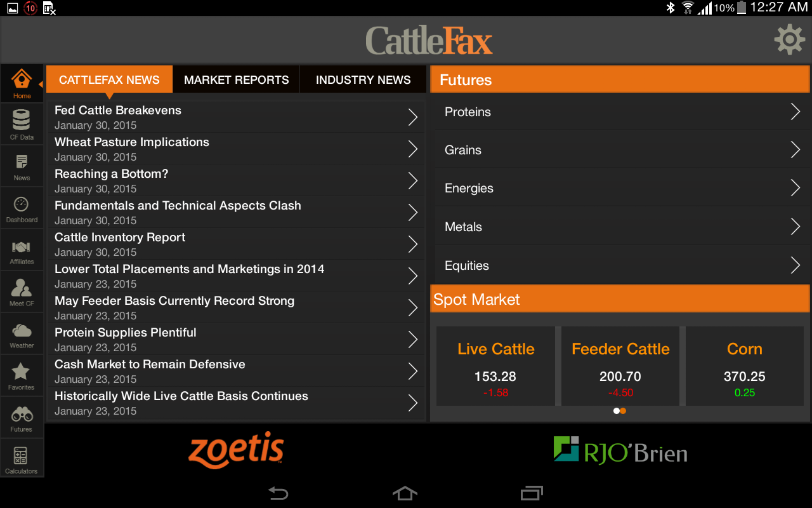
Task: Open settings with the gear icon
Action: tap(790, 40)
